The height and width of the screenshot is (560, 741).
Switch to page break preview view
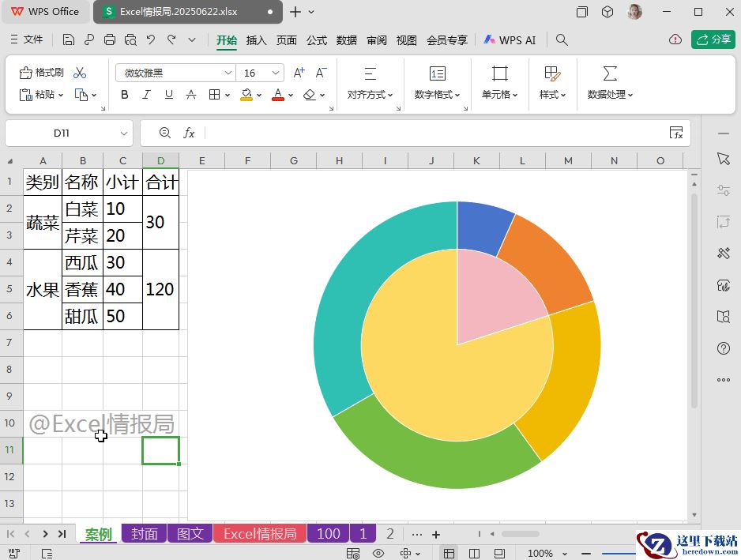point(474,553)
